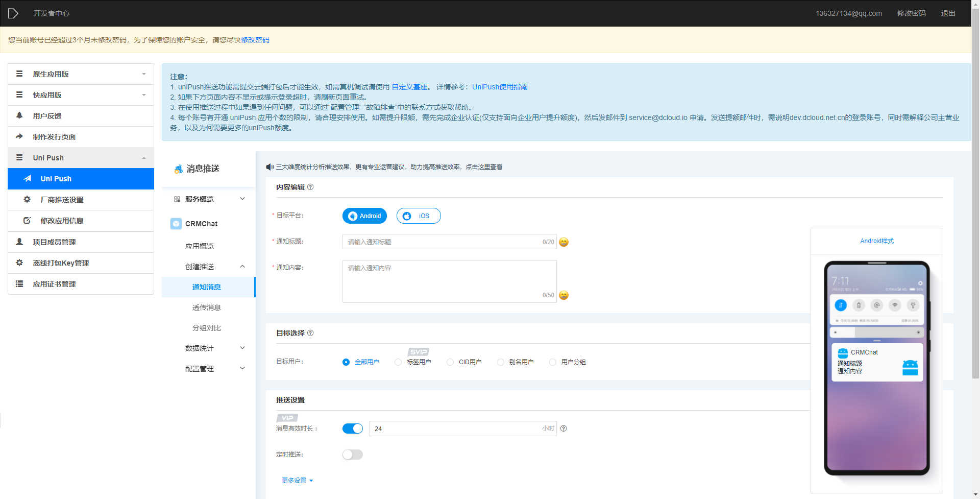Image resolution: width=980 pixels, height=499 pixels.
Task: Click the 消息推送 mascot icon
Action: click(178, 169)
